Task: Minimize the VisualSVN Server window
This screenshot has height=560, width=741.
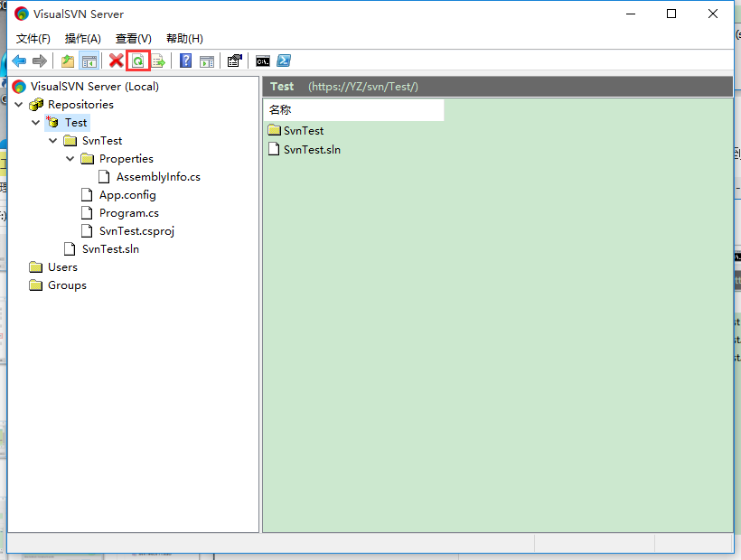Action: pos(631,14)
